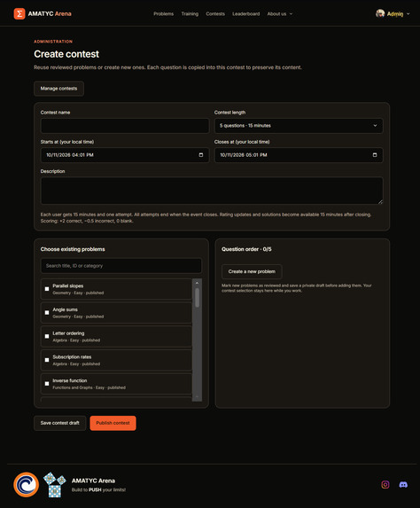
Task: Click the orange Publish contest button
Action: [113, 423]
